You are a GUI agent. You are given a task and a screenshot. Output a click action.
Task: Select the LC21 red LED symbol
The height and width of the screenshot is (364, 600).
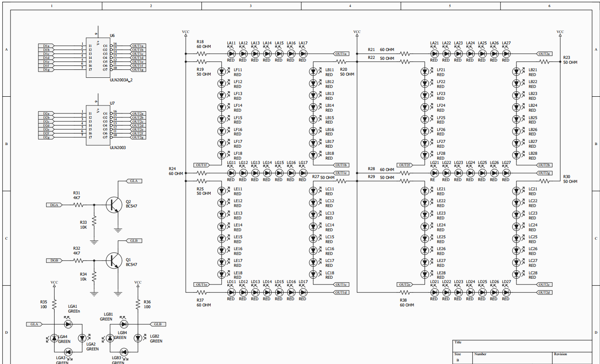pos(517,191)
